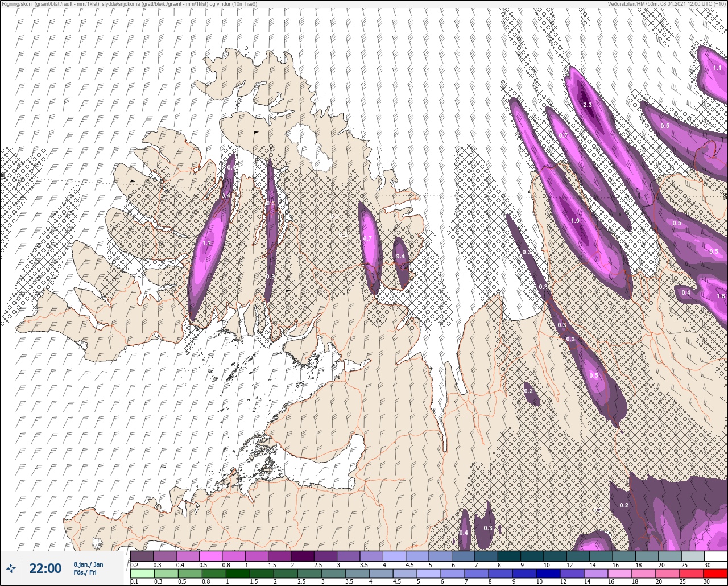
Task: Click the four-point star icon beside 22:00
Action: pyautogui.click(x=11, y=568)
